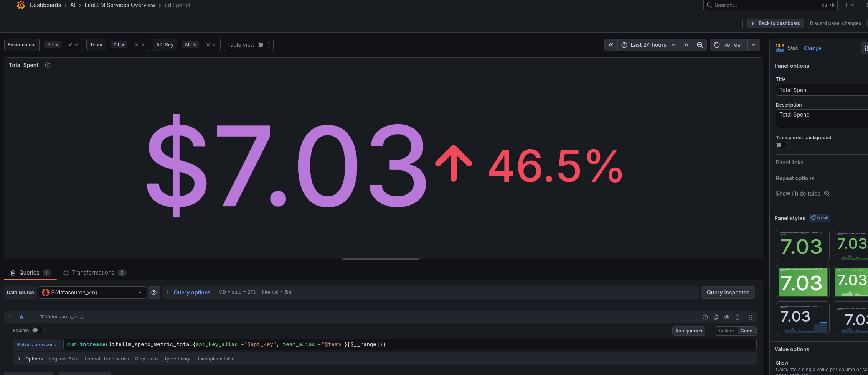Switch to the Transformations tab
Screen dimensions: 868x375
[x=95, y=273]
